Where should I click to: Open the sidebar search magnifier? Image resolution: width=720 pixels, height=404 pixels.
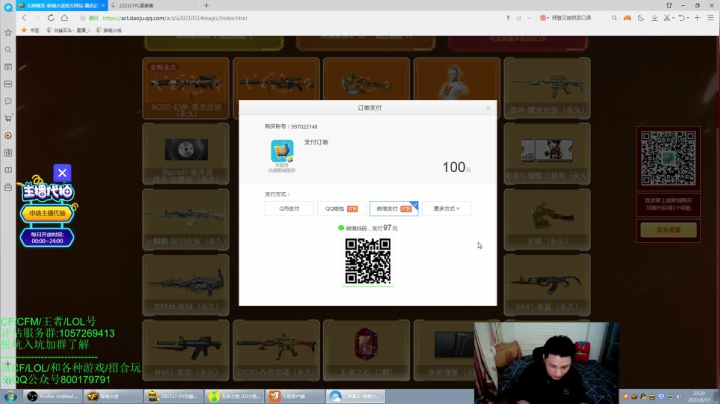click(x=8, y=50)
